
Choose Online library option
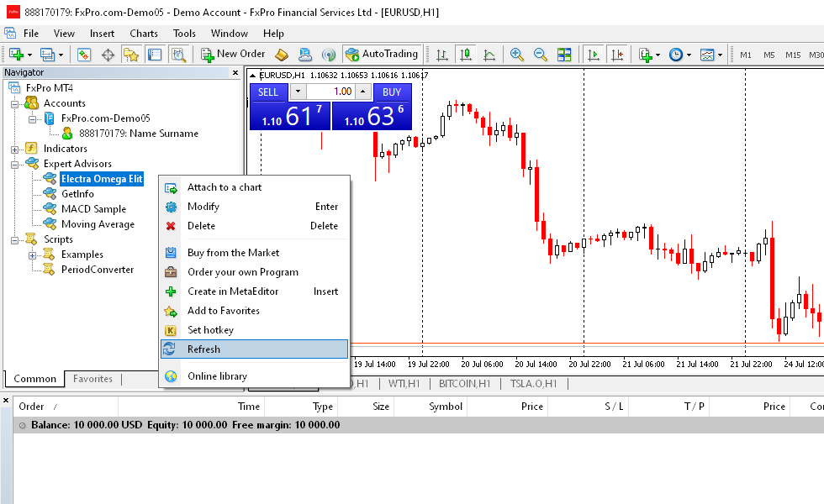click(254, 376)
